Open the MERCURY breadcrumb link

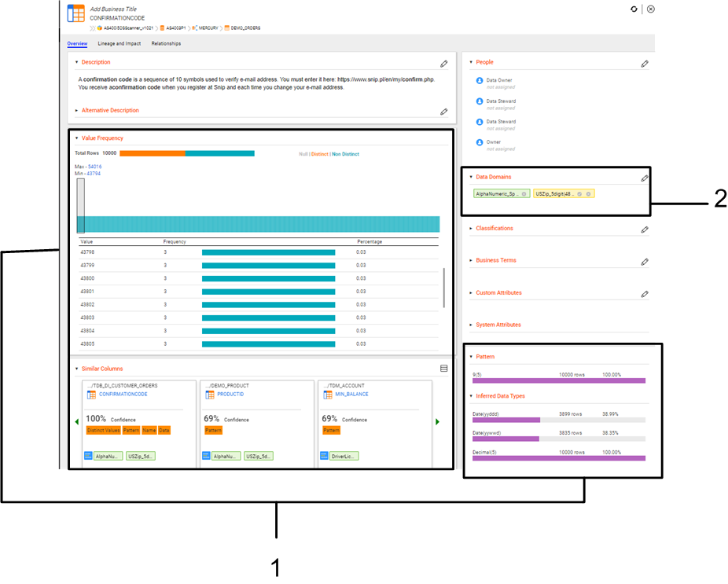[208, 28]
